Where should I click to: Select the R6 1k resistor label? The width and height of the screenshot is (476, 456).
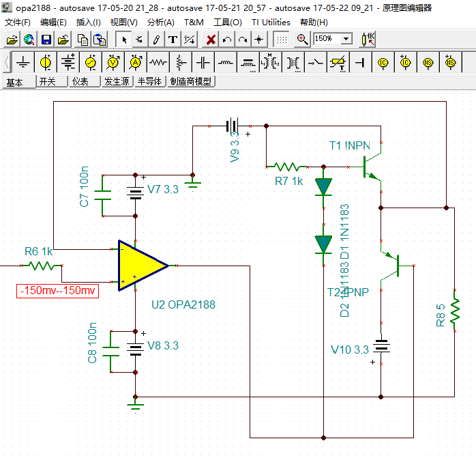39,251
